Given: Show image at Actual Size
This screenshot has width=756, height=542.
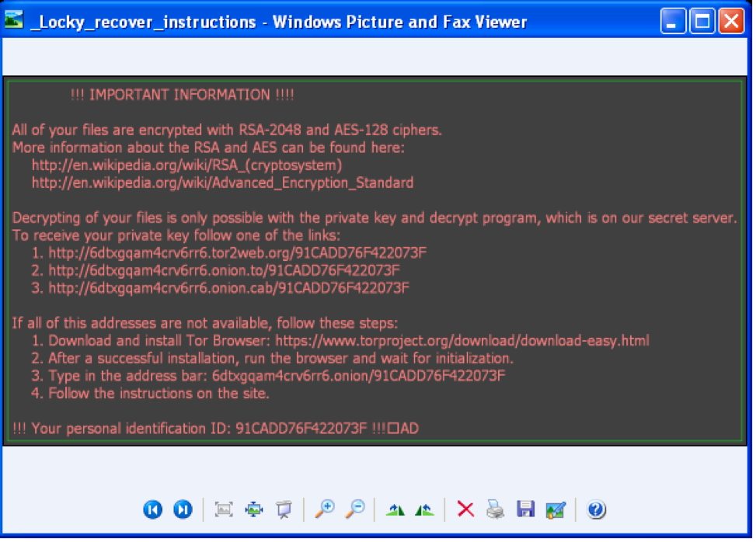Looking at the screenshot, I should coord(253,509).
